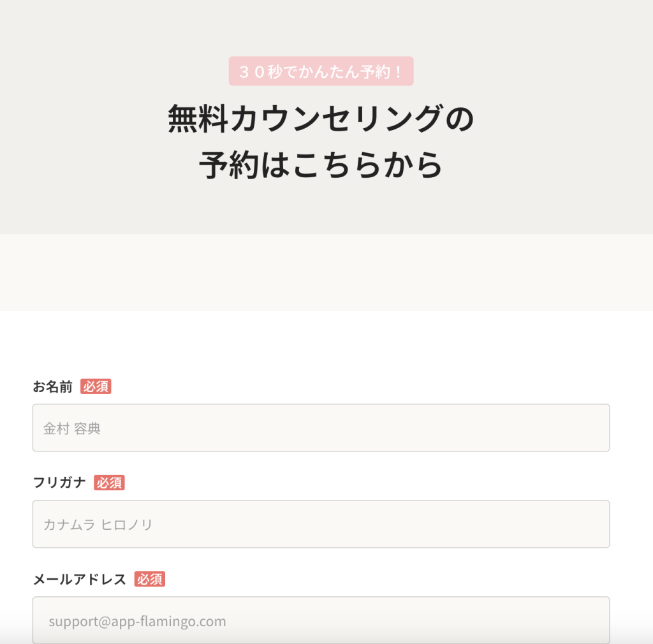The width and height of the screenshot is (653, 644).
Task: Click the 金村 容典 placeholder text
Action: click(x=72, y=428)
